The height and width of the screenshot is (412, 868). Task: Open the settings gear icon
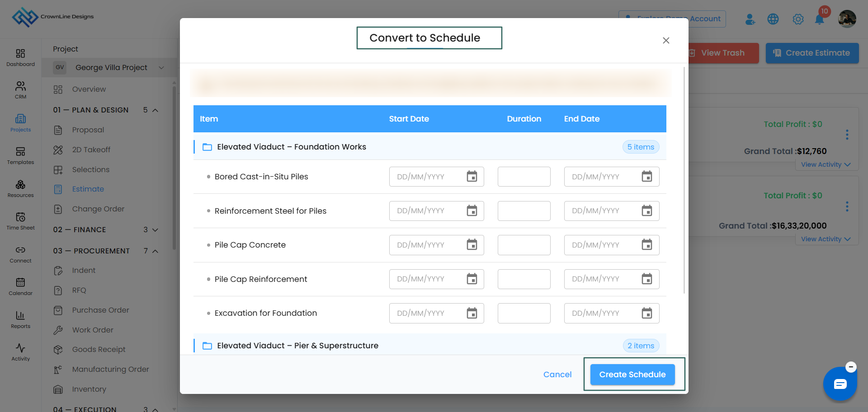pos(798,19)
